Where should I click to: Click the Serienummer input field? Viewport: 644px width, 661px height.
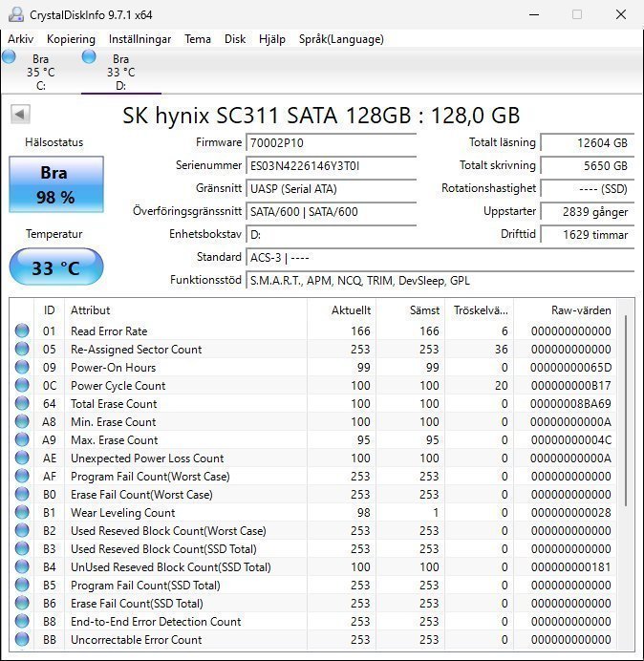pos(331,165)
